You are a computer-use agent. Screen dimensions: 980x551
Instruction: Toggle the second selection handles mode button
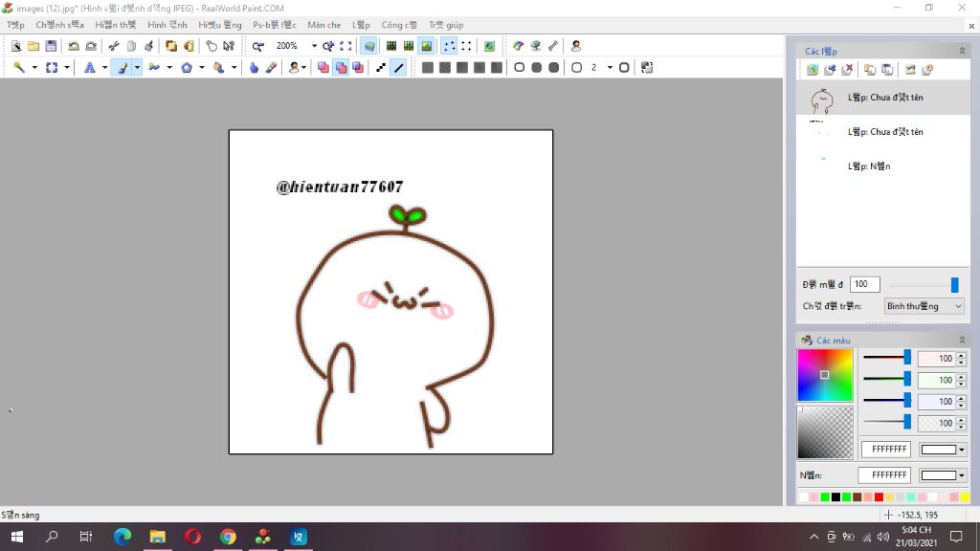(x=466, y=46)
